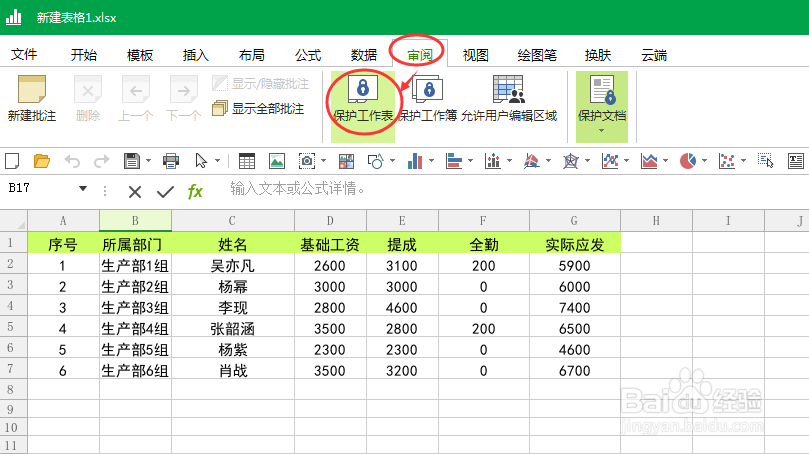
Task: Click the 基础工资 header cell
Action: tap(330, 245)
